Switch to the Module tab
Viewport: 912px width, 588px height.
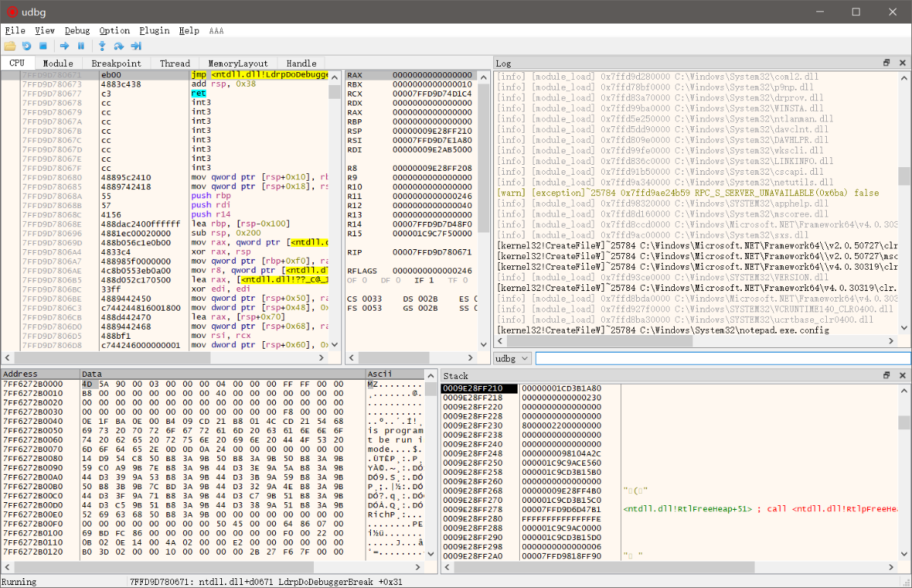58,63
